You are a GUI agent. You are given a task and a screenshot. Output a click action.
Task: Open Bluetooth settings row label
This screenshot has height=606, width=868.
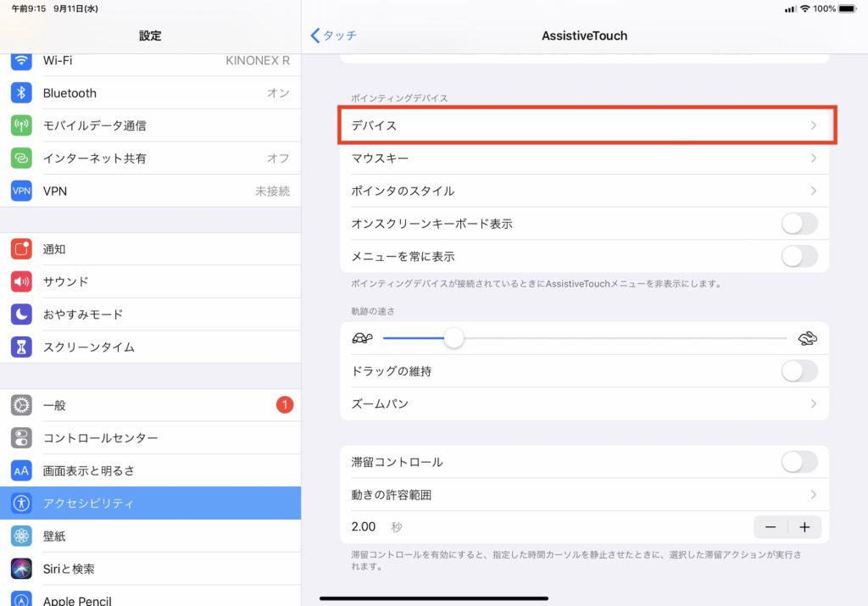point(70,93)
